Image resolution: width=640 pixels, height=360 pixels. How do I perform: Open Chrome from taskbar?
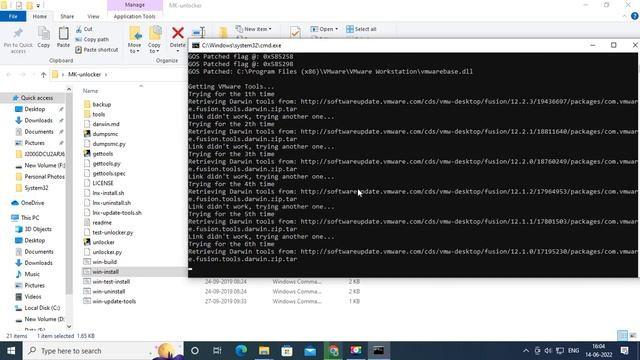pos(333,351)
